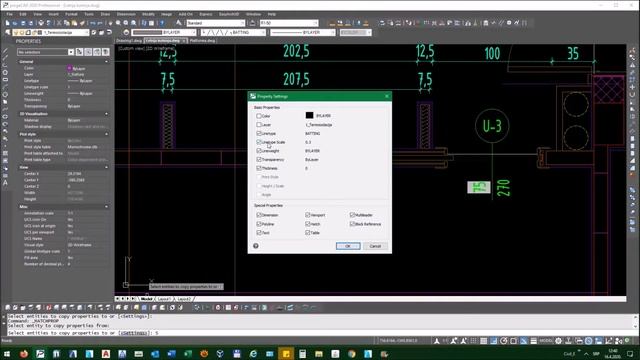Close the Property Settings dialog

pyautogui.click(x=387, y=96)
